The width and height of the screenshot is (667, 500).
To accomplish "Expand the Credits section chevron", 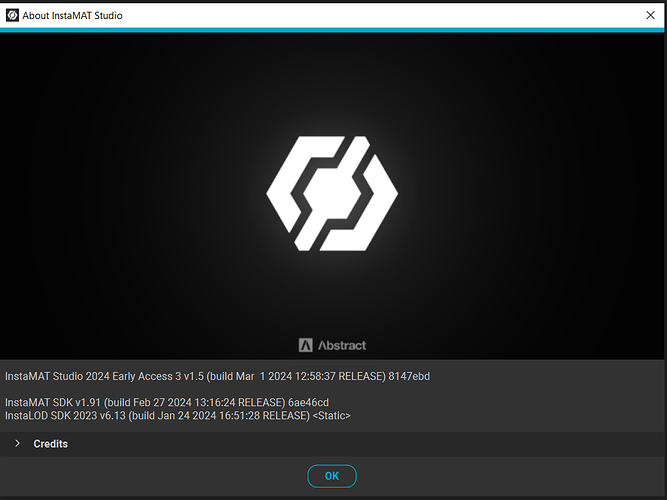I will tap(17, 443).
